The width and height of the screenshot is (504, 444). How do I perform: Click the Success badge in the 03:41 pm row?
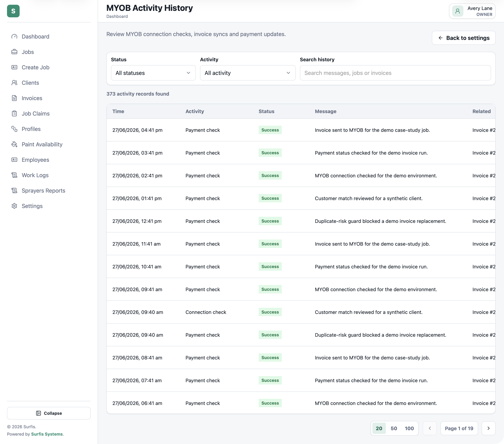point(270,153)
